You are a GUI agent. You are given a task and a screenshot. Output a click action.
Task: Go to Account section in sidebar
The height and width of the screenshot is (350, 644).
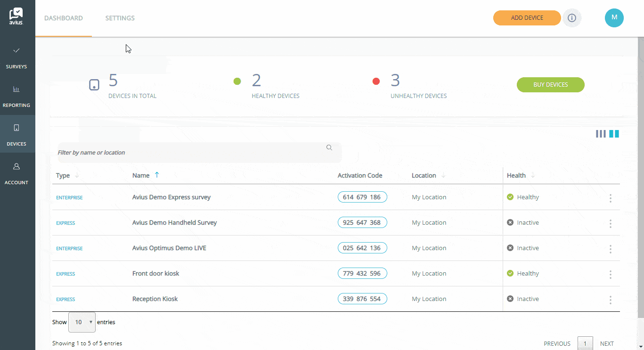pyautogui.click(x=16, y=173)
